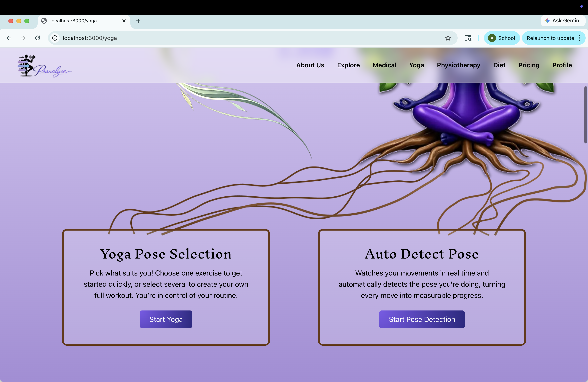This screenshot has height=382, width=588.
Task: Reload the page with the refresh icon
Action: pyautogui.click(x=38, y=38)
